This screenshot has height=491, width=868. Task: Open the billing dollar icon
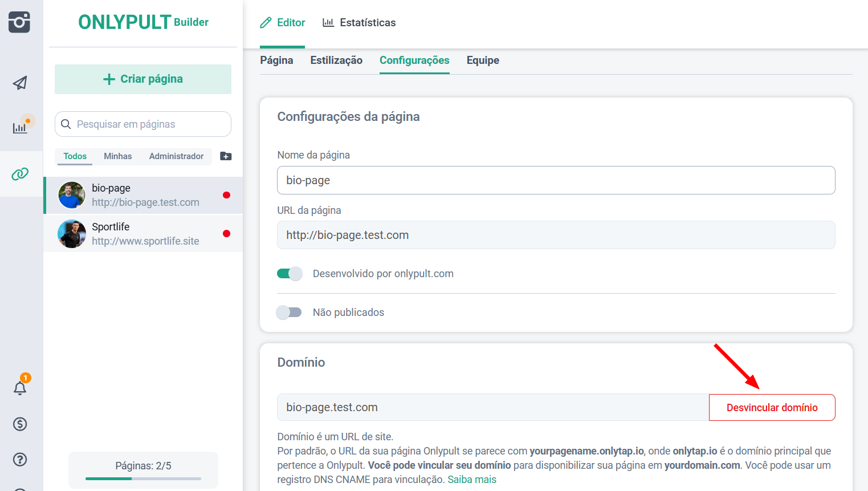[x=20, y=424]
